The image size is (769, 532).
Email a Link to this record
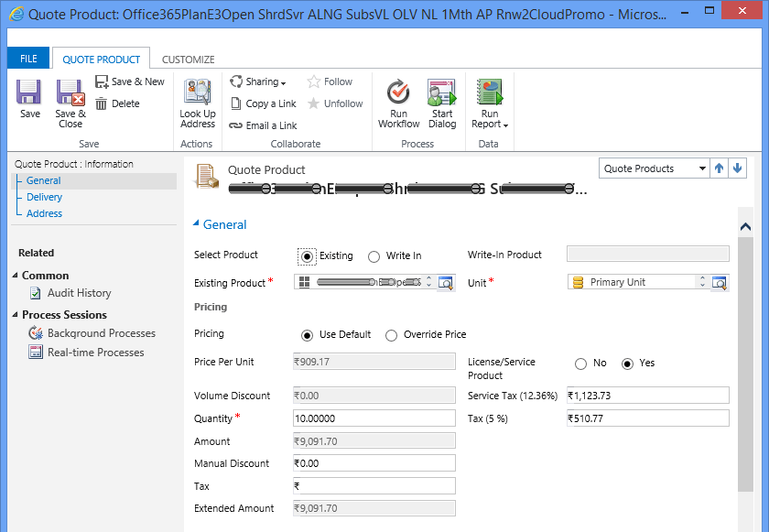tap(264, 125)
